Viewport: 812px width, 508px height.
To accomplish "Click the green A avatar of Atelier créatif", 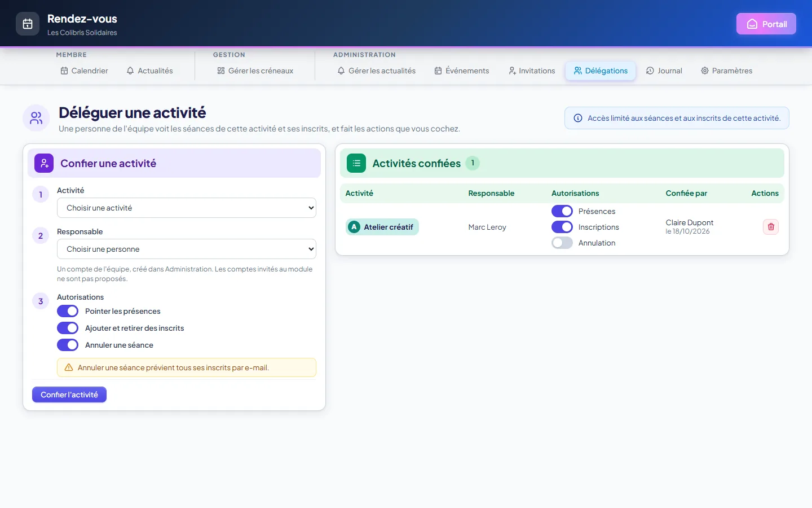I will pyautogui.click(x=354, y=227).
